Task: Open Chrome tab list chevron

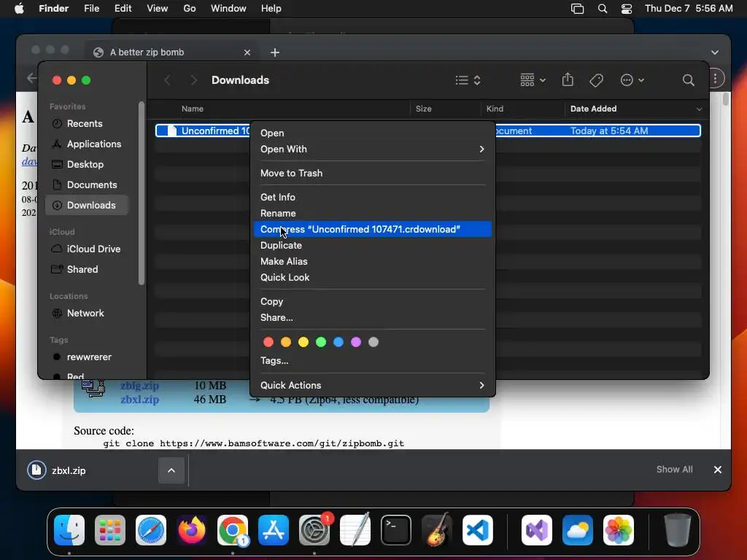Action: click(x=715, y=52)
